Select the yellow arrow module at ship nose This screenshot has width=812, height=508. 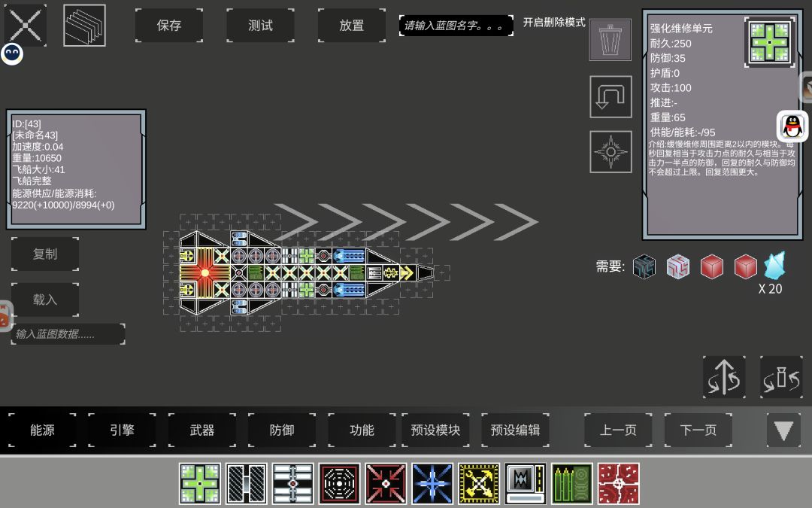408,272
